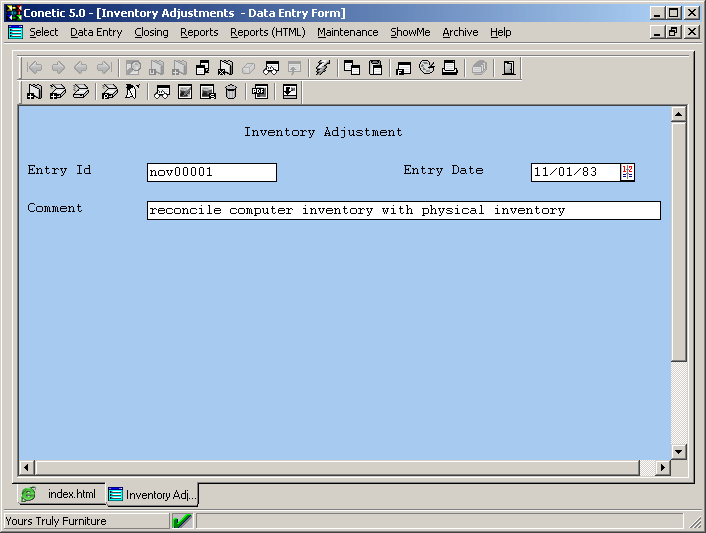Click into the Comment text field
Image resolution: width=706 pixels, height=533 pixels.
click(403, 210)
